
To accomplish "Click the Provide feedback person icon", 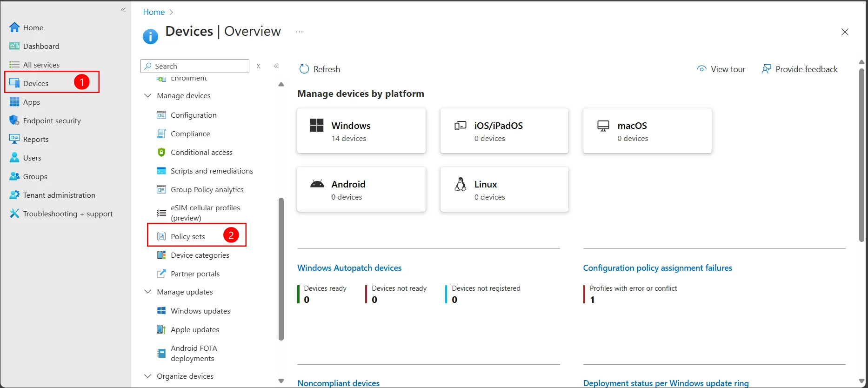I will (x=766, y=69).
